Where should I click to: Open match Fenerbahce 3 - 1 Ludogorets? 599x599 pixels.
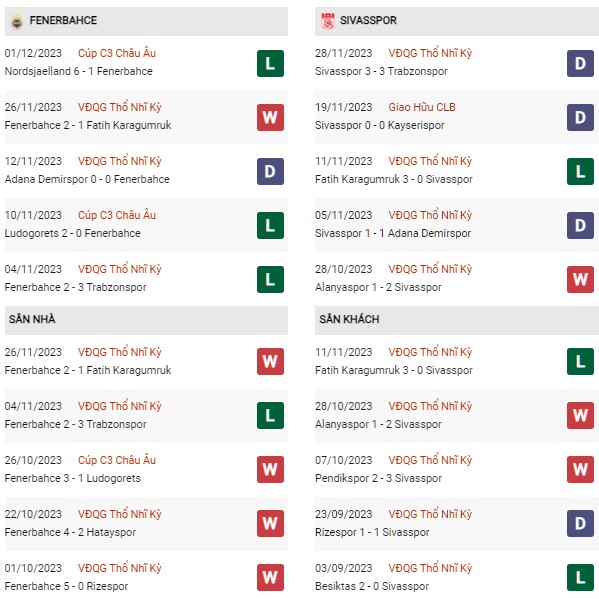tap(73, 478)
